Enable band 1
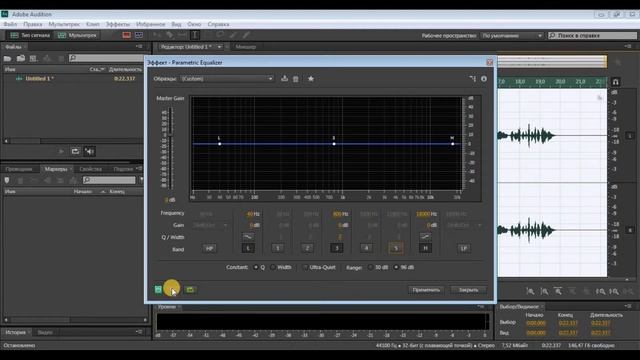The image size is (640, 360). coord(278,248)
